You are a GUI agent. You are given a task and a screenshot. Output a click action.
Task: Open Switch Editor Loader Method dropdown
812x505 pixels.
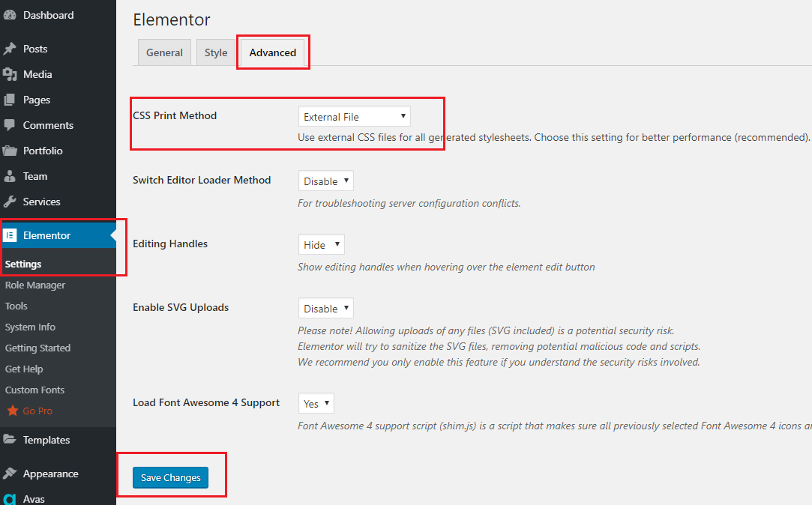pyautogui.click(x=325, y=181)
